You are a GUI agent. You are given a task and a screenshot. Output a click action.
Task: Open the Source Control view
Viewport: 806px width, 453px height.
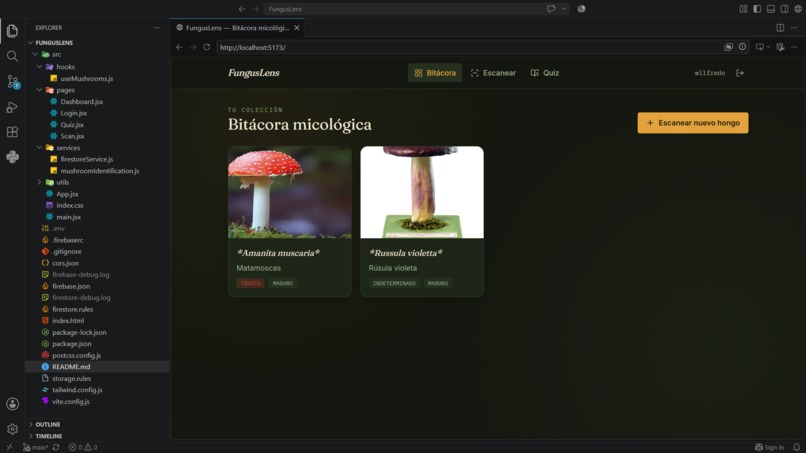click(x=12, y=81)
